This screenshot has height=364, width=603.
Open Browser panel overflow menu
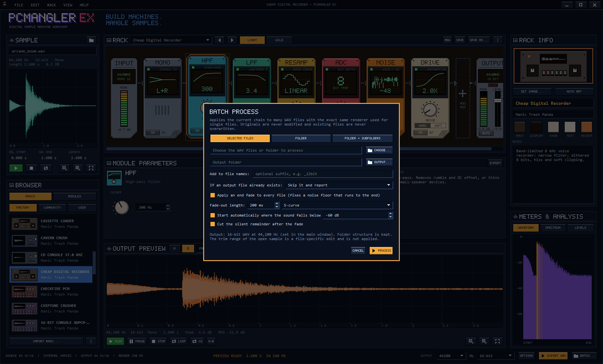pyautogui.click(x=91, y=341)
